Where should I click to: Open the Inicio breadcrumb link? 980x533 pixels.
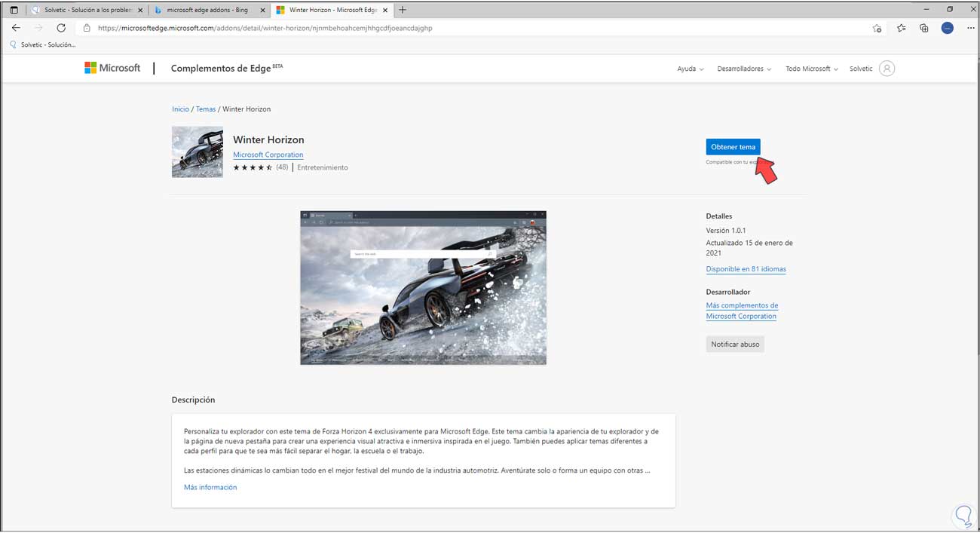click(180, 109)
